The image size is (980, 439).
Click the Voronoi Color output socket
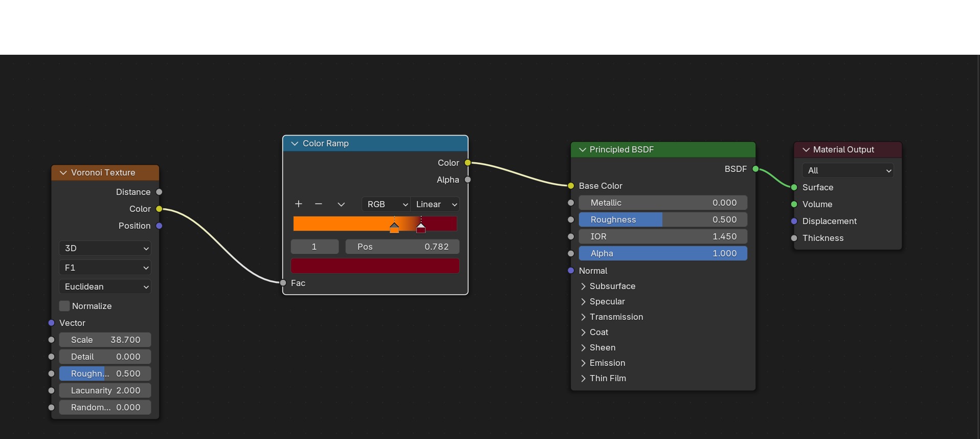159,209
